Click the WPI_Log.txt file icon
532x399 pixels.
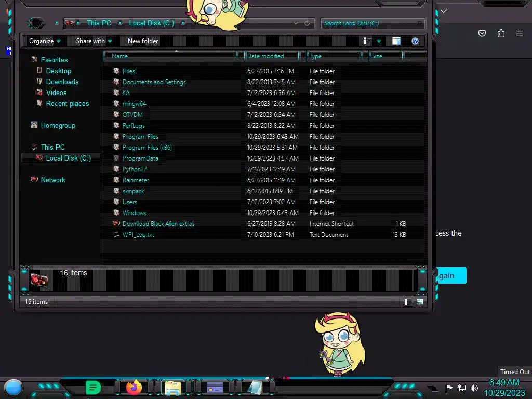116,234
